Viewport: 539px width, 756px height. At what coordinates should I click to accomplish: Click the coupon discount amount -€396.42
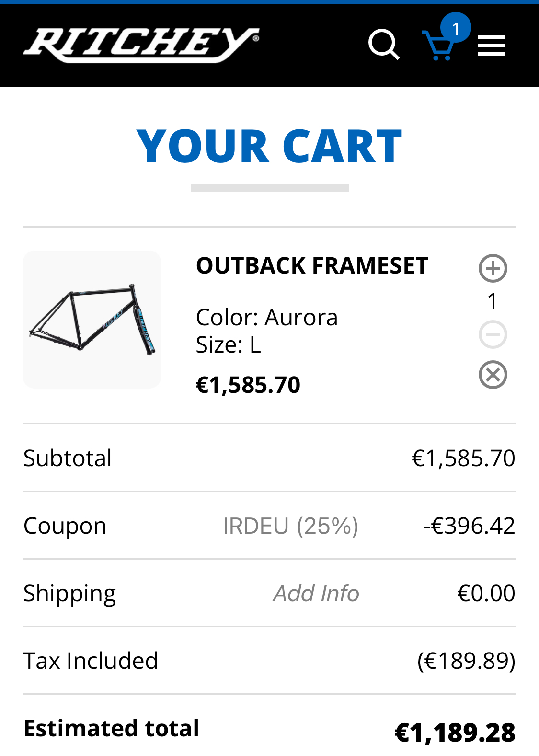(x=469, y=526)
